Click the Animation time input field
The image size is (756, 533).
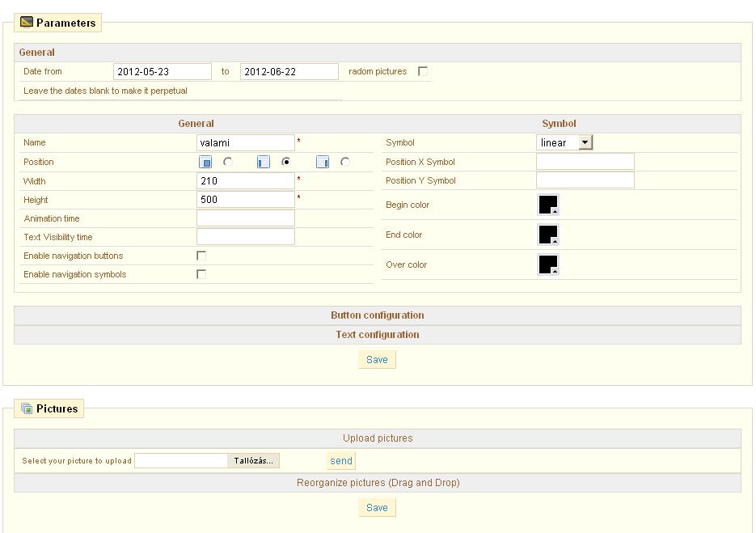[245, 218]
